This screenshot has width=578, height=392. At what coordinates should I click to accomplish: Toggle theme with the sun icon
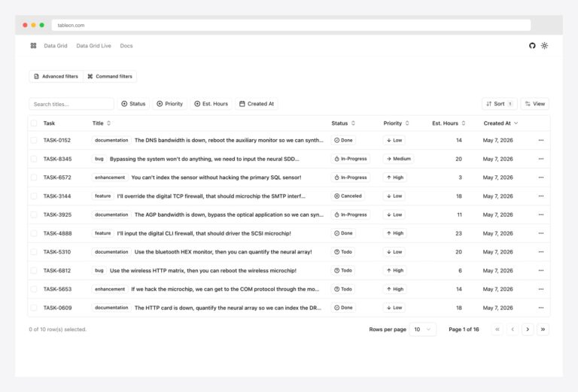544,46
